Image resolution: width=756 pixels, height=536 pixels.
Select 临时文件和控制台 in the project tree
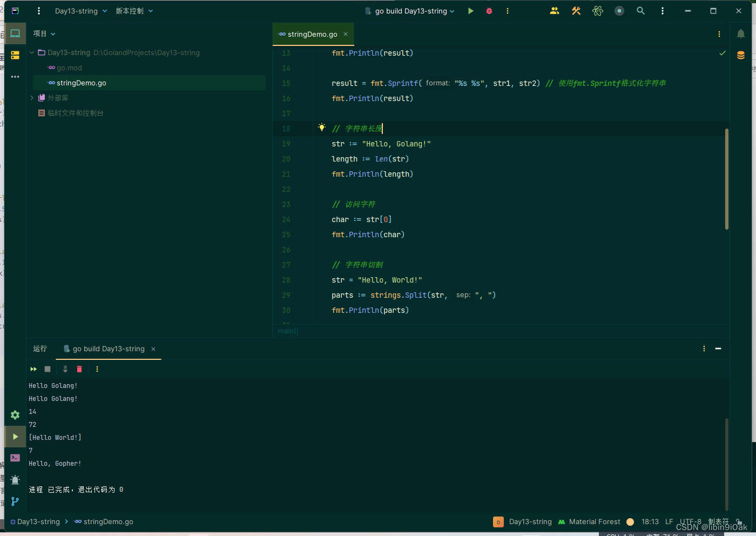pos(75,113)
